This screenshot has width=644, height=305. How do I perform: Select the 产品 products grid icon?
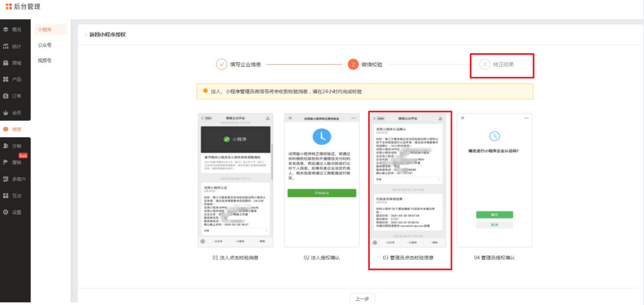(x=6, y=79)
